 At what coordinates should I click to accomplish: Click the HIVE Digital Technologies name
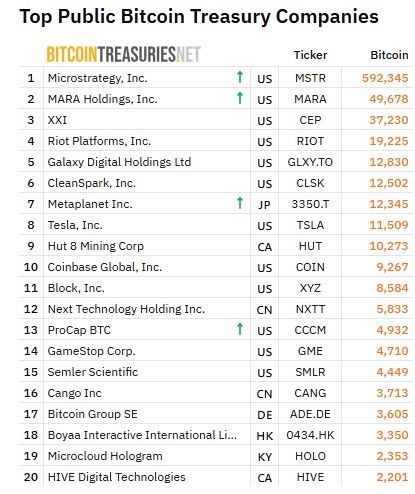pyautogui.click(x=117, y=477)
